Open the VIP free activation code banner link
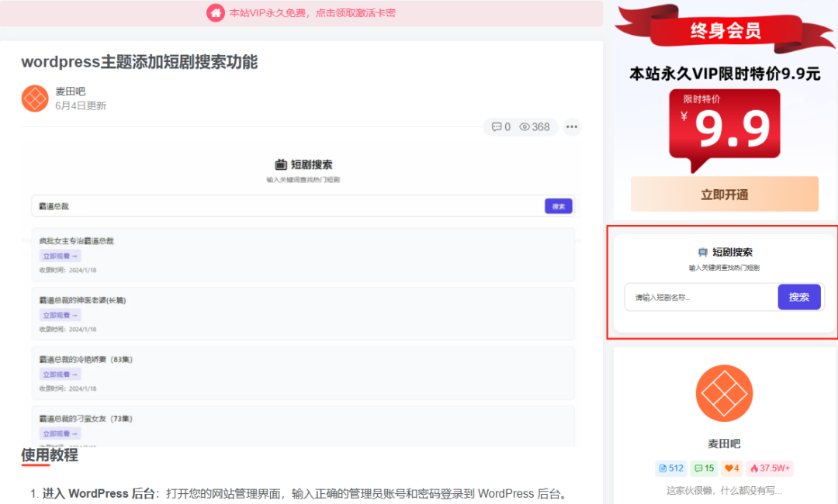838x504 pixels. coord(312,13)
